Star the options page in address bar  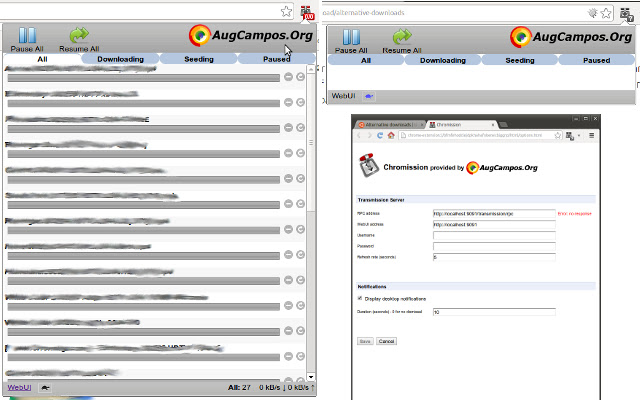pyautogui.click(x=558, y=136)
